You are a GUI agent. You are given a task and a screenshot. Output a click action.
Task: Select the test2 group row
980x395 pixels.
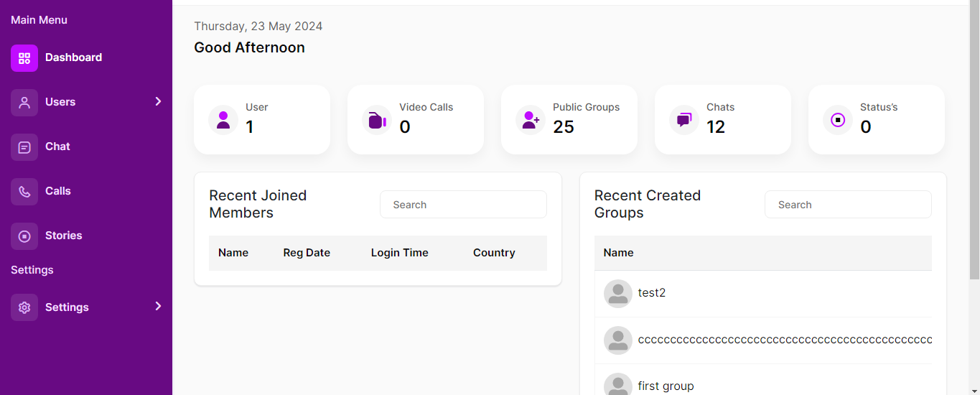652,293
